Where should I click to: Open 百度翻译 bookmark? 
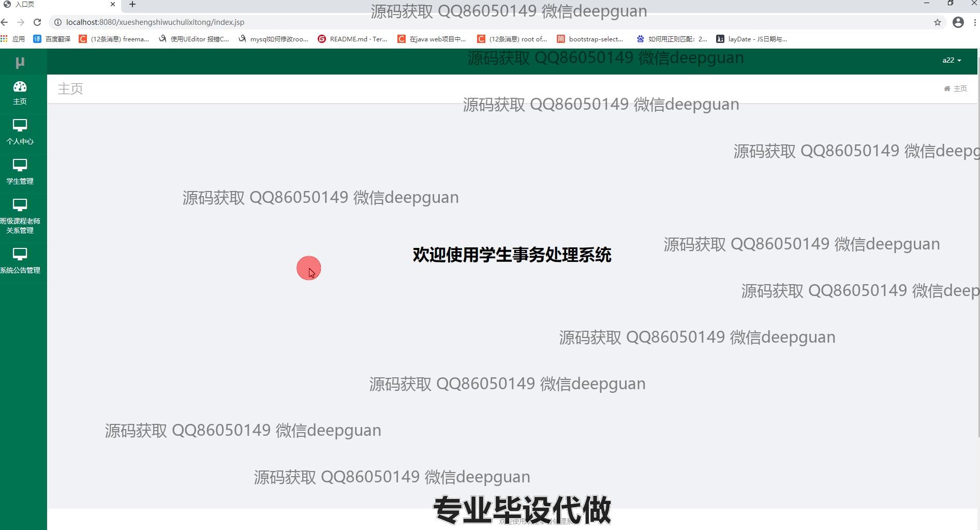[x=52, y=39]
